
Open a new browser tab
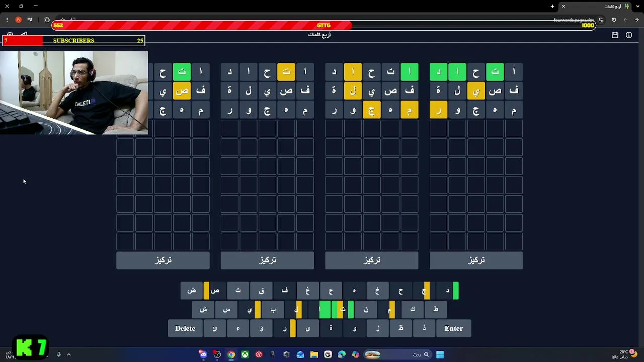(552, 7)
